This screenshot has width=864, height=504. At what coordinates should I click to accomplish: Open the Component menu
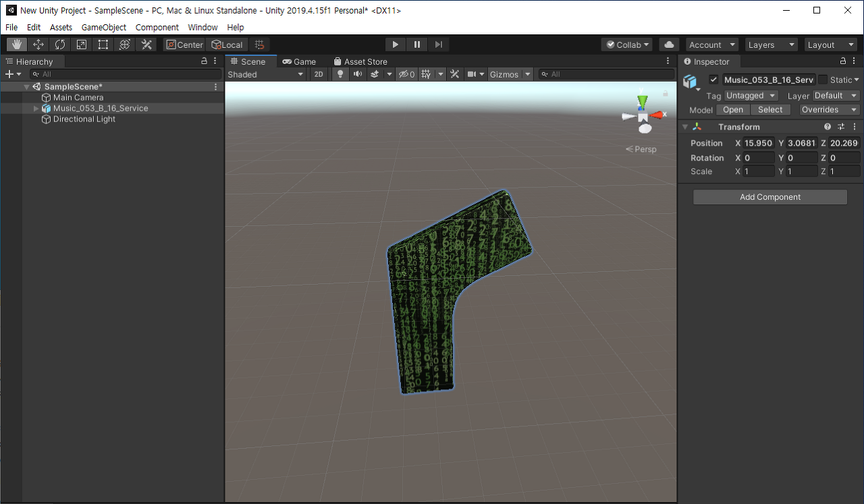[x=157, y=27]
